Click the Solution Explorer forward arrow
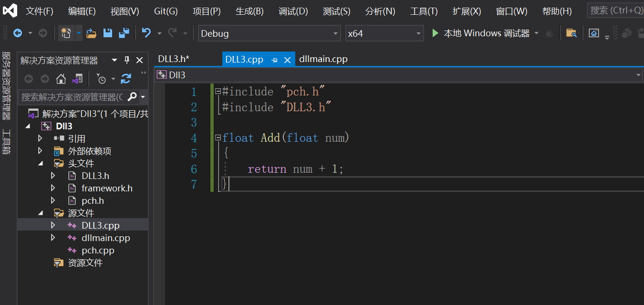644x305 pixels. point(45,79)
